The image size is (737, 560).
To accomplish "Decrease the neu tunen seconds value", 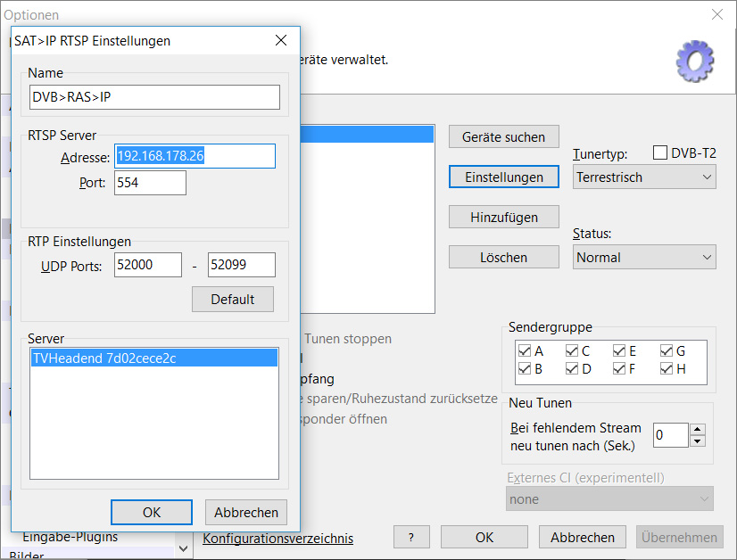I will point(698,441).
